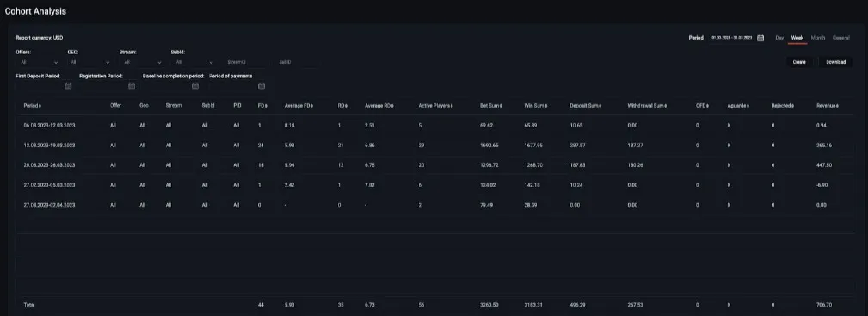Click total revenue 706.70

click(824, 305)
